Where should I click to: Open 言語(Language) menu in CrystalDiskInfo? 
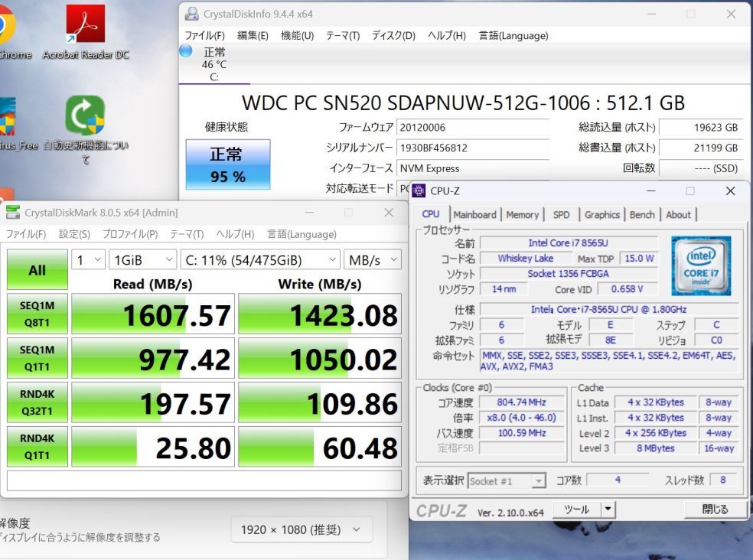(513, 35)
